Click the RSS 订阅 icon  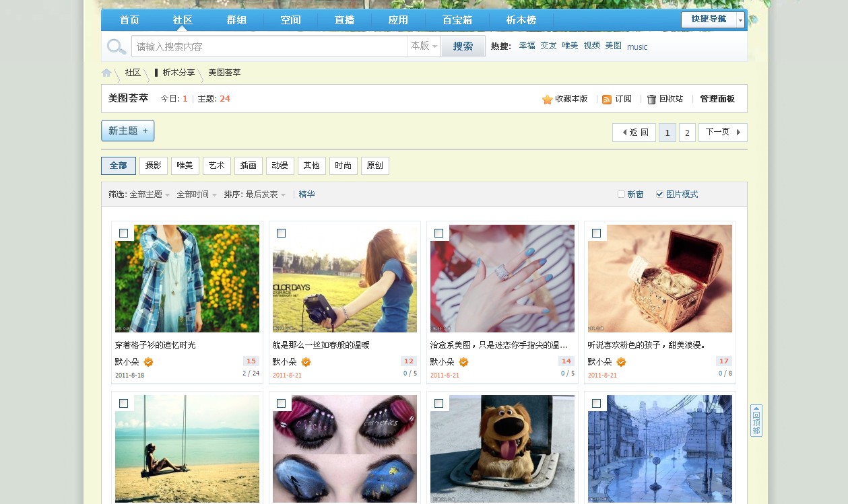coord(607,100)
